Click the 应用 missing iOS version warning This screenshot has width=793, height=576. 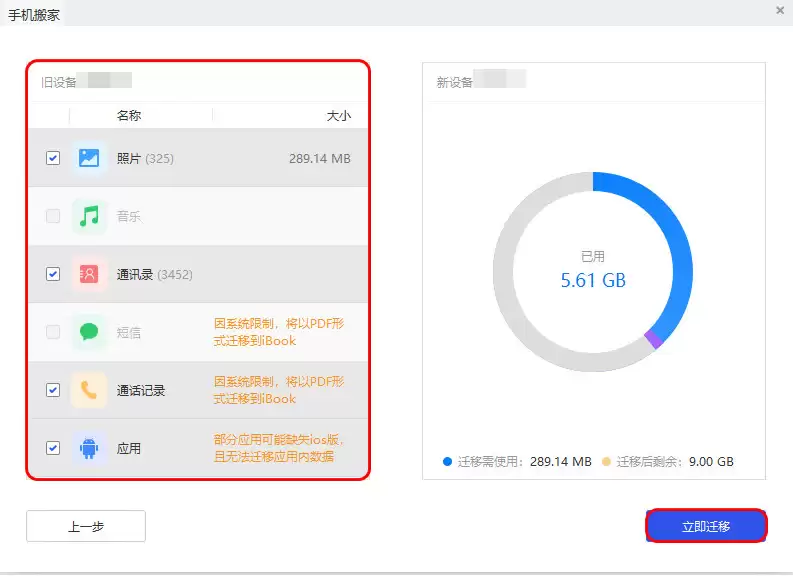(x=279, y=448)
